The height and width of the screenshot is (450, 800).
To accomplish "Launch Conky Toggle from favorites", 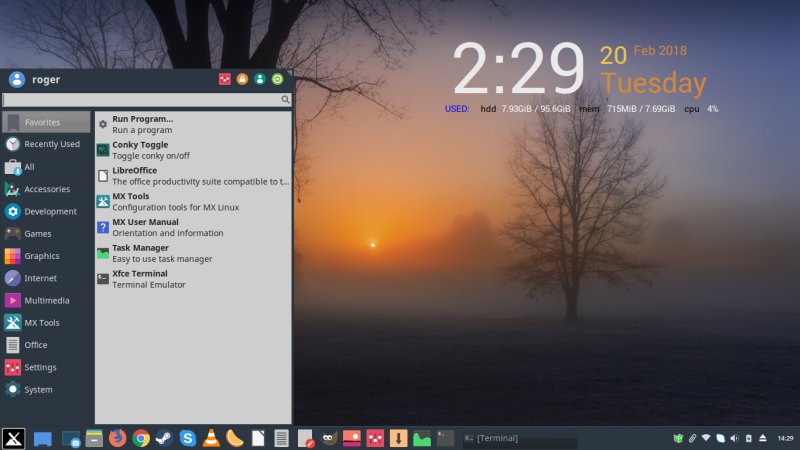I will [193, 150].
